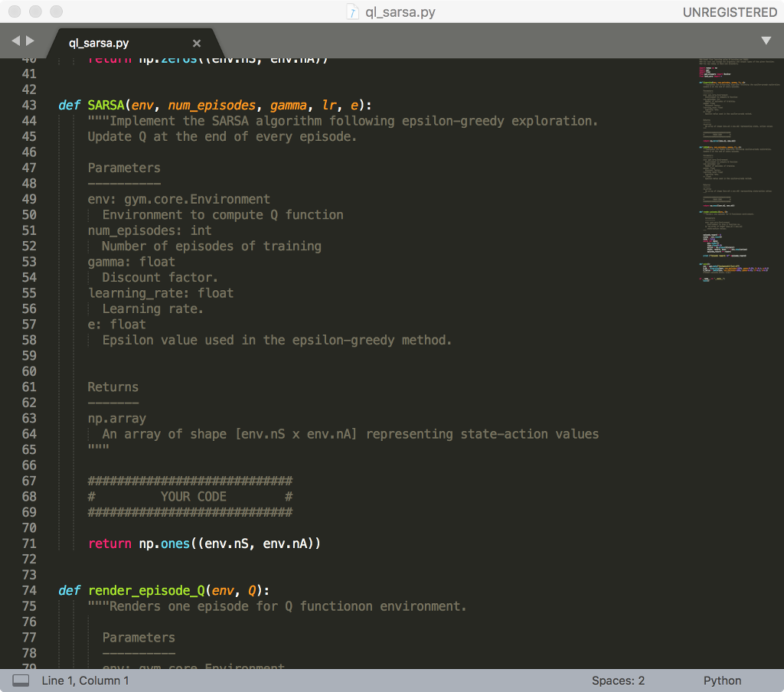Click the Line 1, Column 1 status text
The image size is (784, 692).
(87, 680)
